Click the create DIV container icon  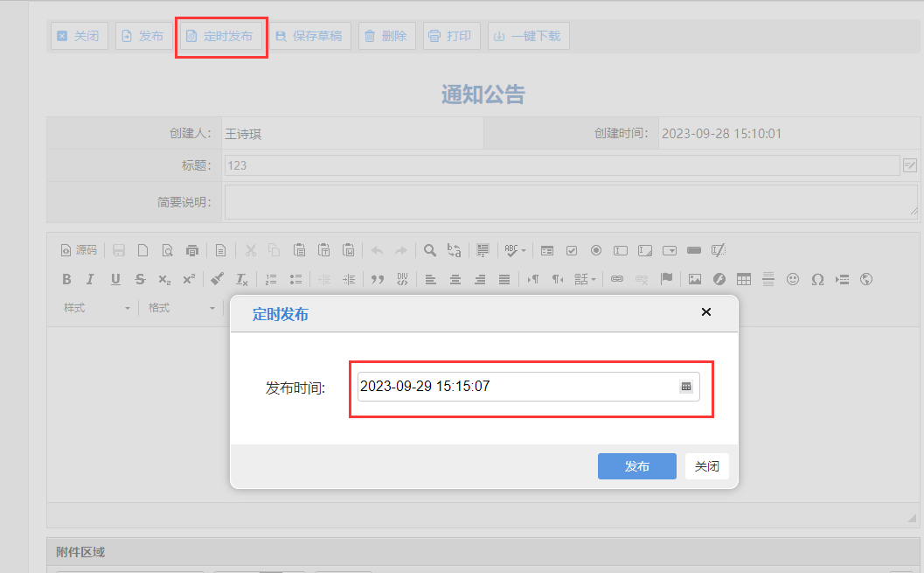click(402, 279)
